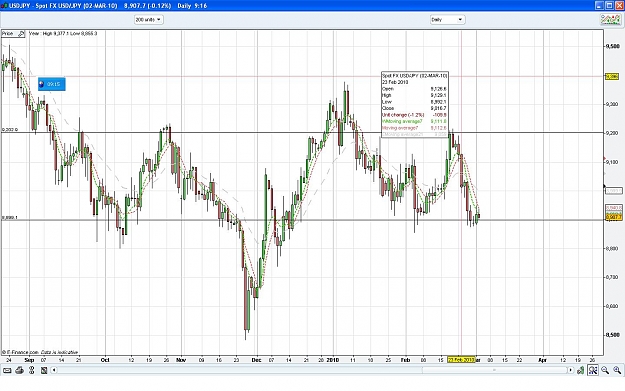Open the chart indicators icon at top right
This screenshot has height=391, width=625.
tap(610, 20)
